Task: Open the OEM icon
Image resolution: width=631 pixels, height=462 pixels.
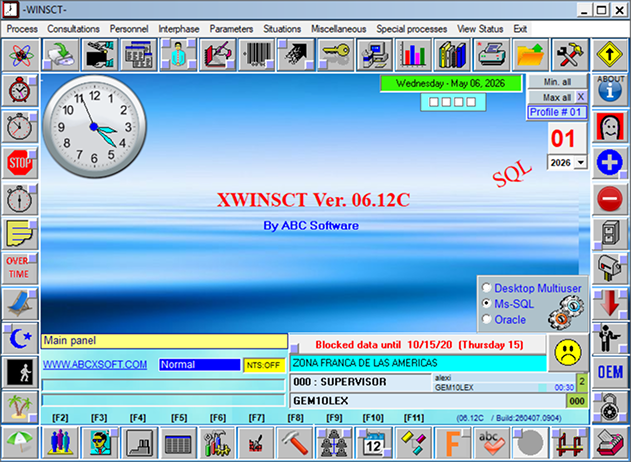Action: click(610, 372)
